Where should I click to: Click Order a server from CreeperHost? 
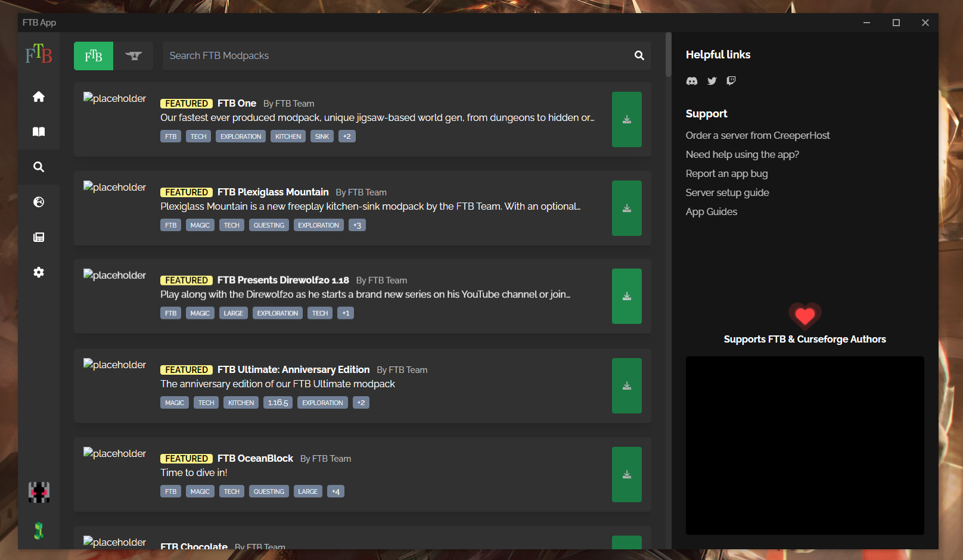point(757,135)
